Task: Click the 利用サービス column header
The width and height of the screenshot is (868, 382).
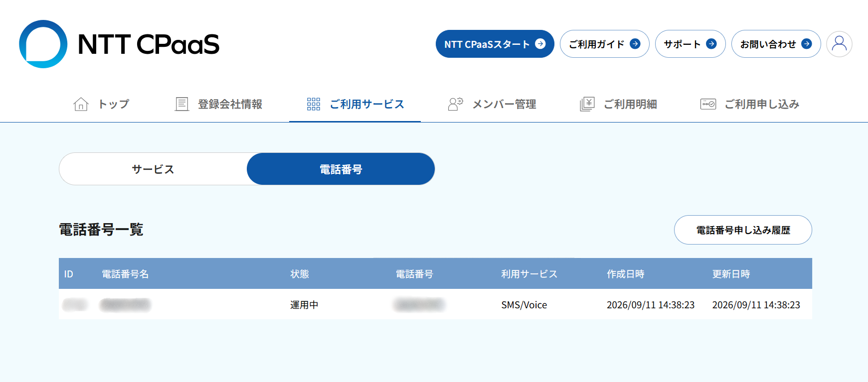Action: coord(529,274)
